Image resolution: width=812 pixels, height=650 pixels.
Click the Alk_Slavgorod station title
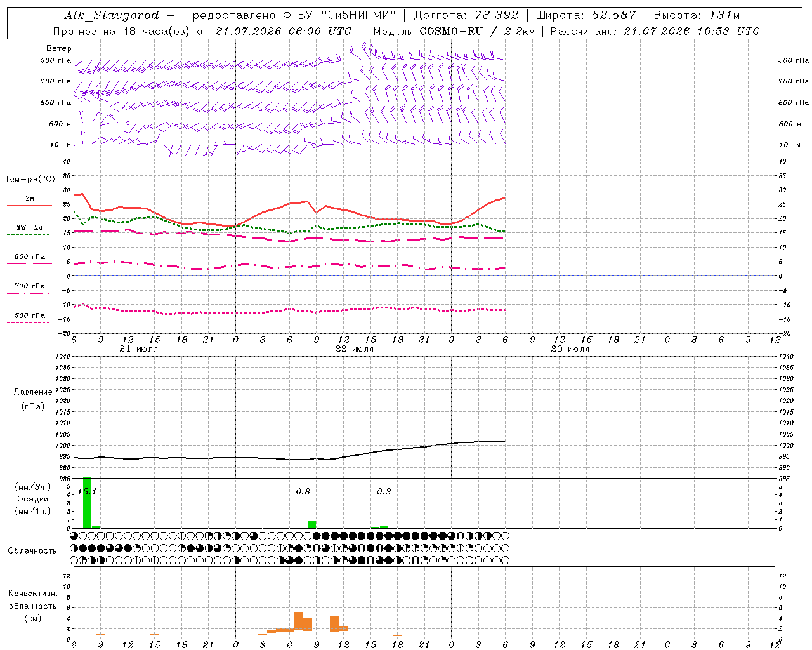pyautogui.click(x=112, y=15)
